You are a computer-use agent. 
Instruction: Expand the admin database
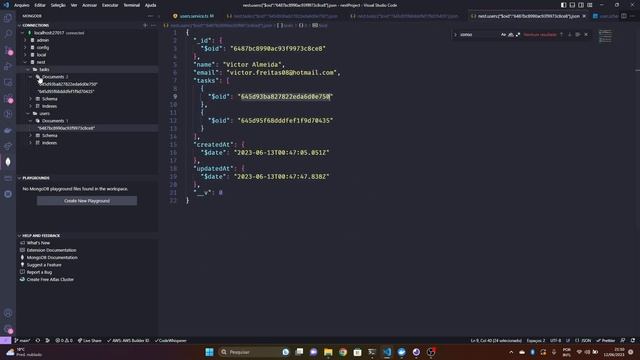click(25, 40)
